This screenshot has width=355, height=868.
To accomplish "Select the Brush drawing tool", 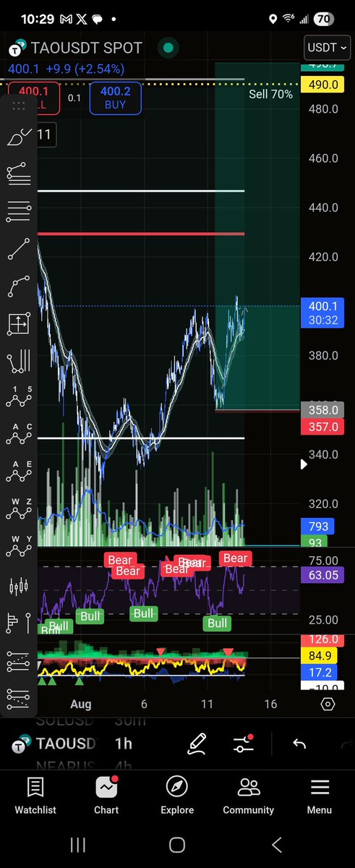I will coord(19,137).
